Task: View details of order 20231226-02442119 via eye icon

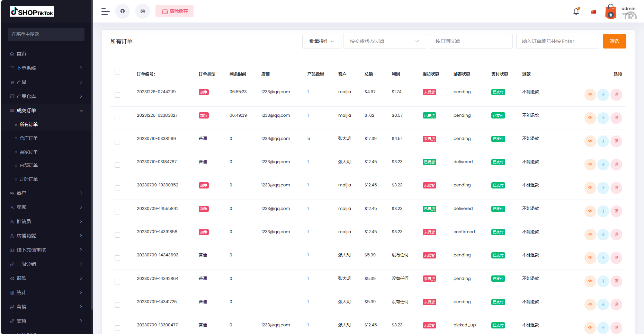Action: coord(590,95)
